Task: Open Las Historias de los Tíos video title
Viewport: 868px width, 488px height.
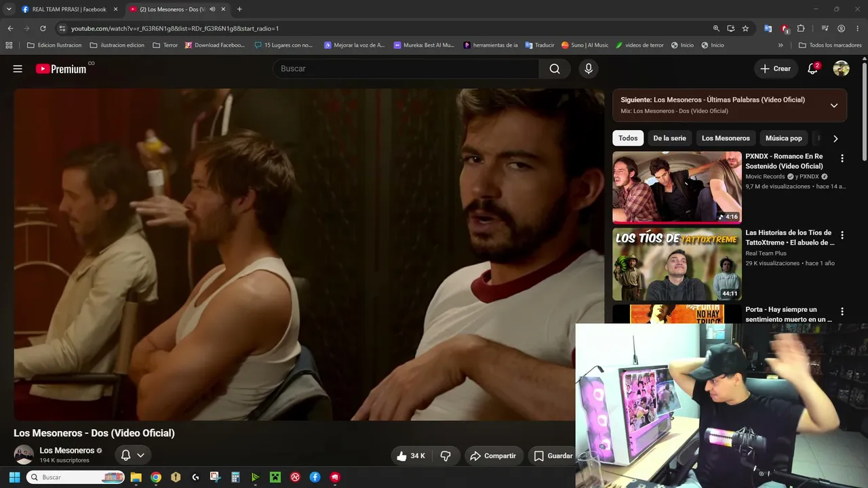Action: pyautogui.click(x=789, y=238)
